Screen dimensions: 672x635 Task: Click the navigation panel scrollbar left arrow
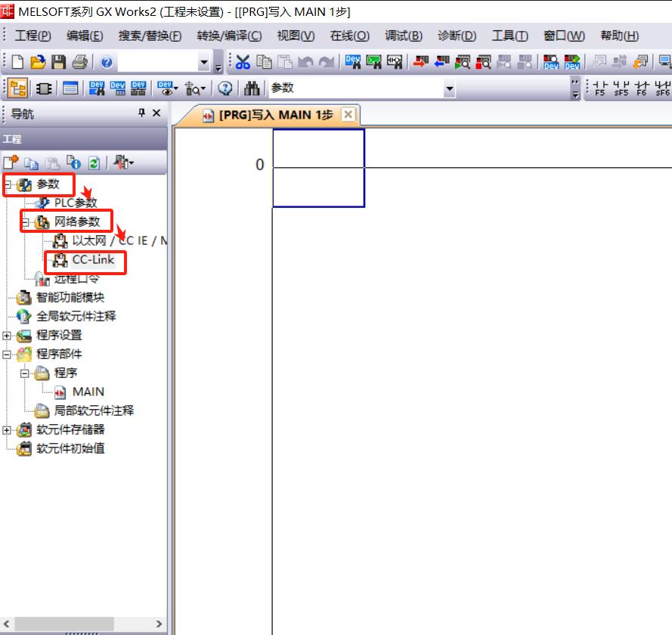7,624
